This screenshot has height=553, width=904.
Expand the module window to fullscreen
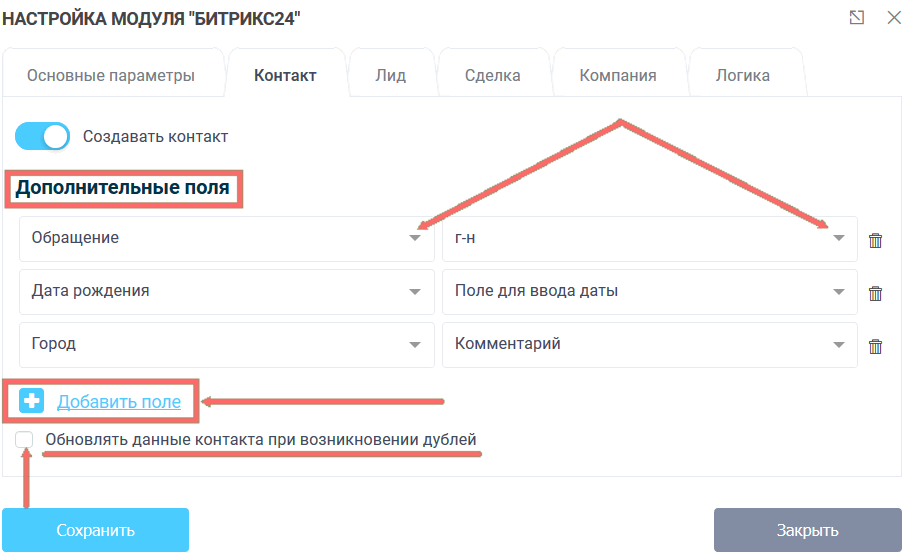tap(856, 17)
